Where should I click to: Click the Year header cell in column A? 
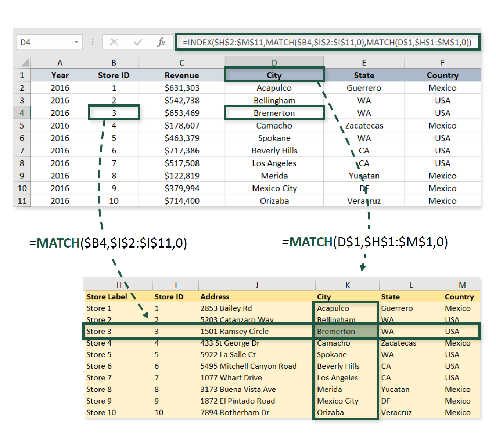coord(60,75)
